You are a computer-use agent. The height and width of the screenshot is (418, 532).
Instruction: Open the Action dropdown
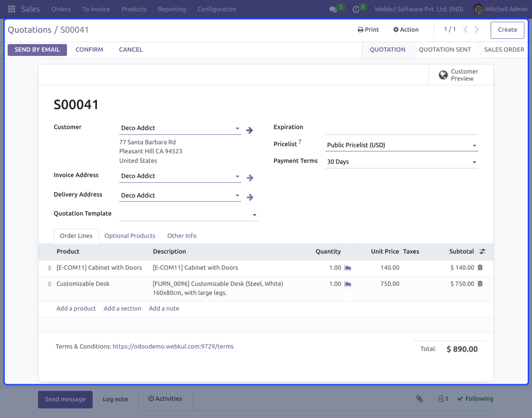click(406, 30)
